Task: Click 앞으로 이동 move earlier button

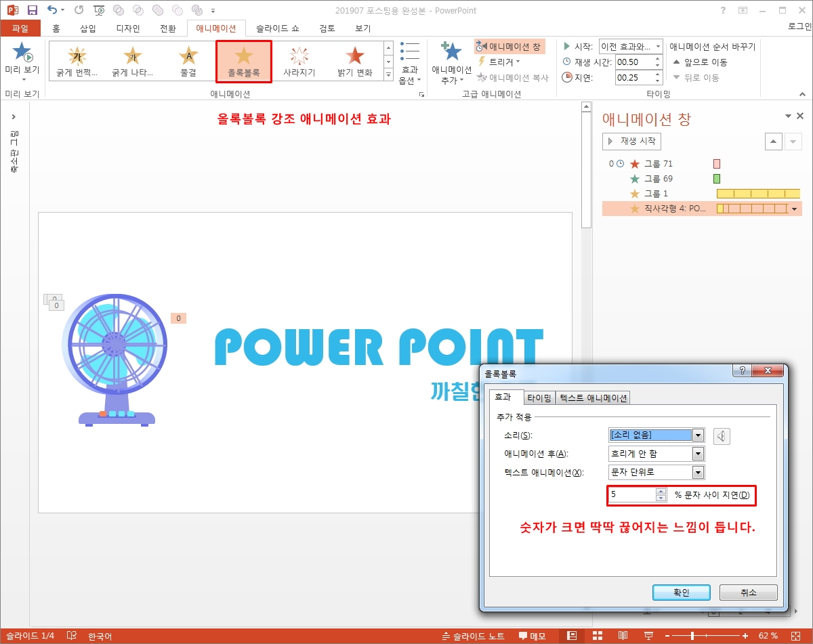Action: tap(700, 62)
